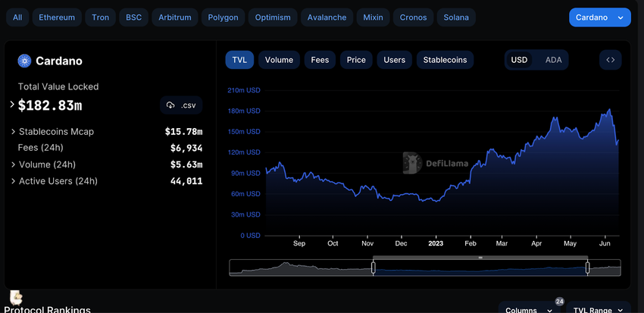Open the Cardano chain dropdown
Screen dimensions: 644x313
point(599,17)
